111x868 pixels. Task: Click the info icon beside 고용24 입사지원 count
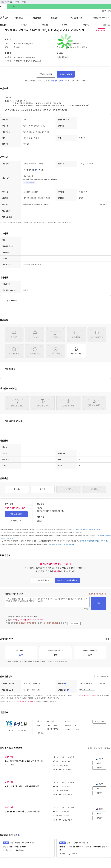tap(96, 651)
